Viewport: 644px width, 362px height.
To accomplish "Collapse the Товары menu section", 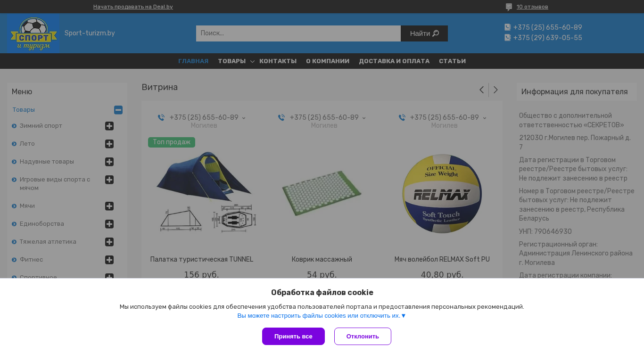I will [118, 110].
